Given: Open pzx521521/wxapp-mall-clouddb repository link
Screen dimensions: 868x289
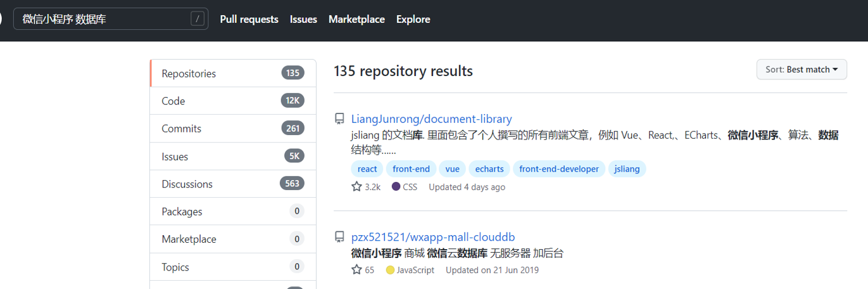Looking at the screenshot, I should 433,237.
